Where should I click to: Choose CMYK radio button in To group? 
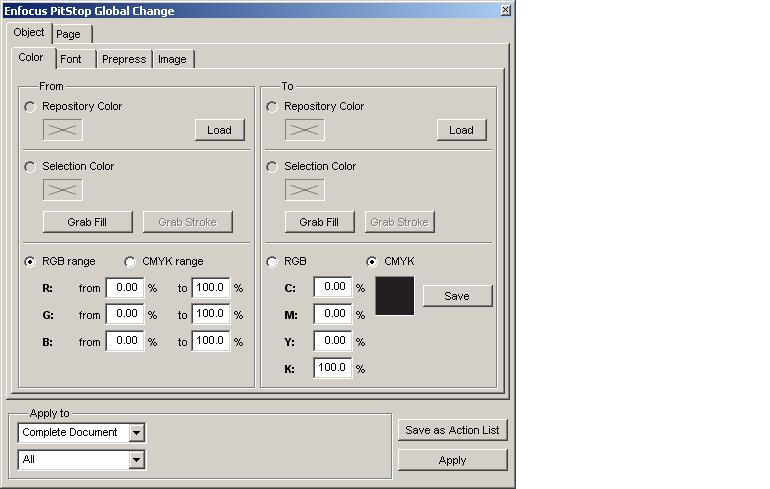(x=372, y=262)
